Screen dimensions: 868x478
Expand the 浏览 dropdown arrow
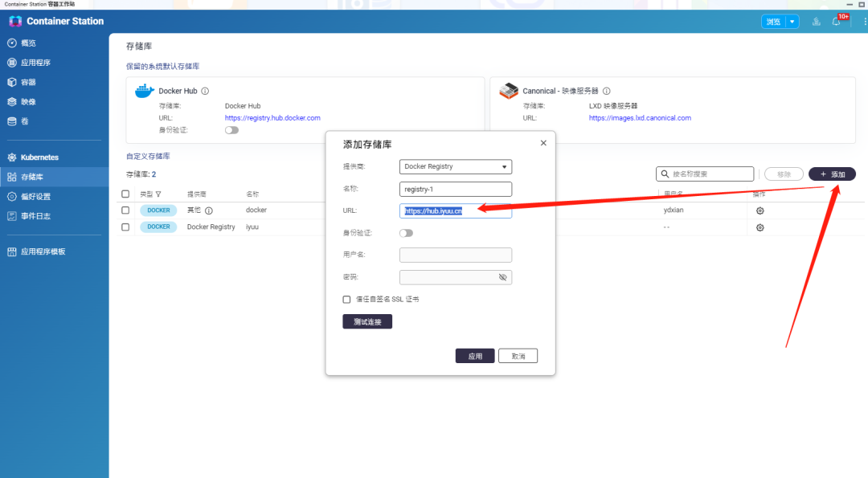click(x=792, y=22)
